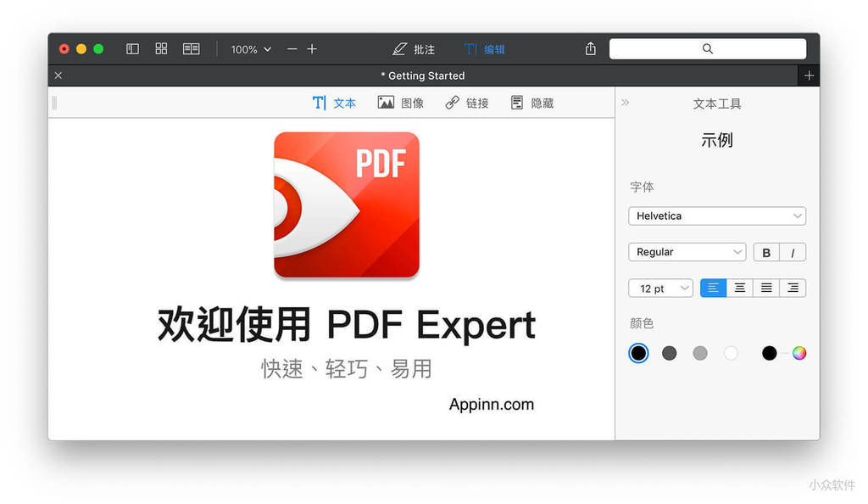Align text right

[793, 288]
